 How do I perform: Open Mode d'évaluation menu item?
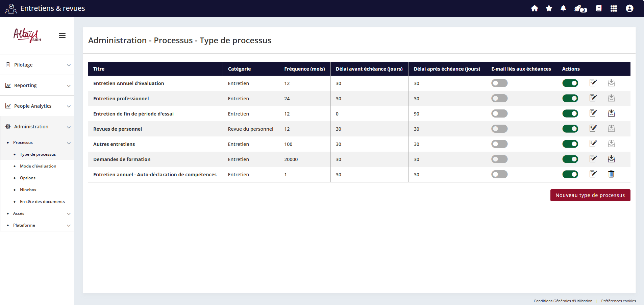point(38,166)
